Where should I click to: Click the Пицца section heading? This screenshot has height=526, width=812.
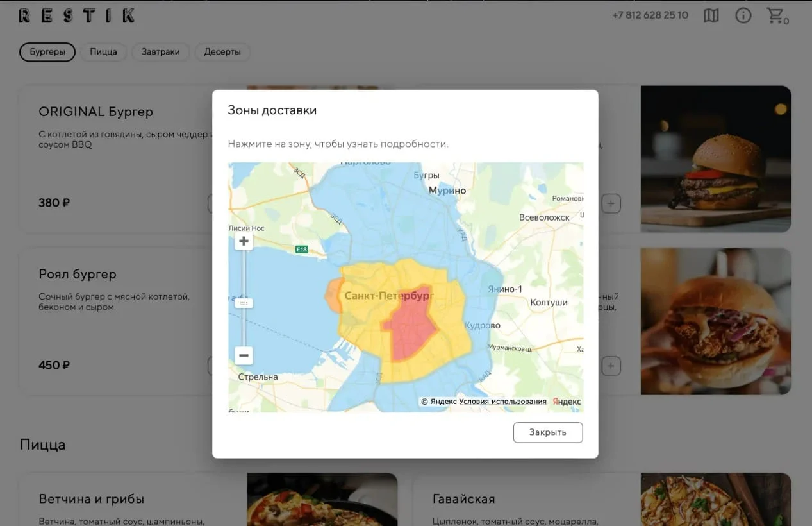[x=42, y=445]
